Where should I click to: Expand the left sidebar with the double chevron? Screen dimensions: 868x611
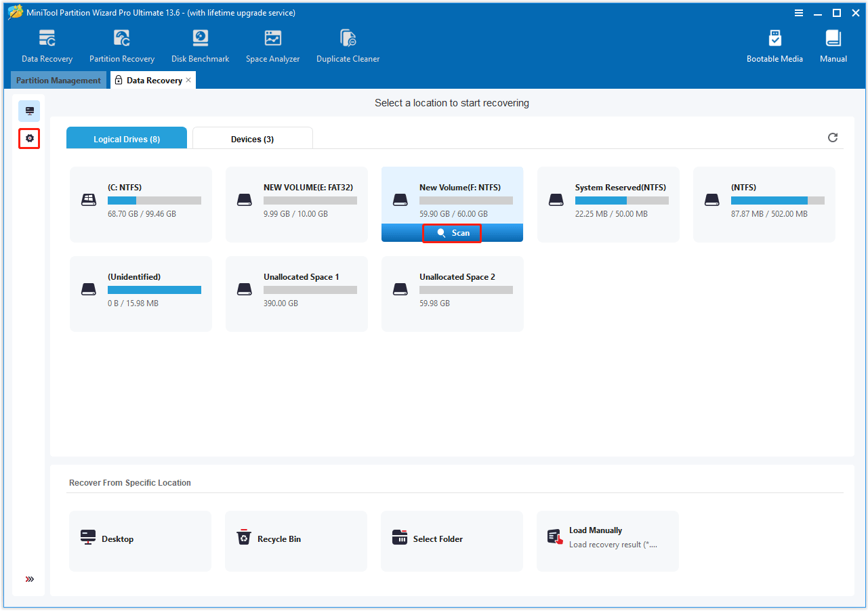[29, 579]
